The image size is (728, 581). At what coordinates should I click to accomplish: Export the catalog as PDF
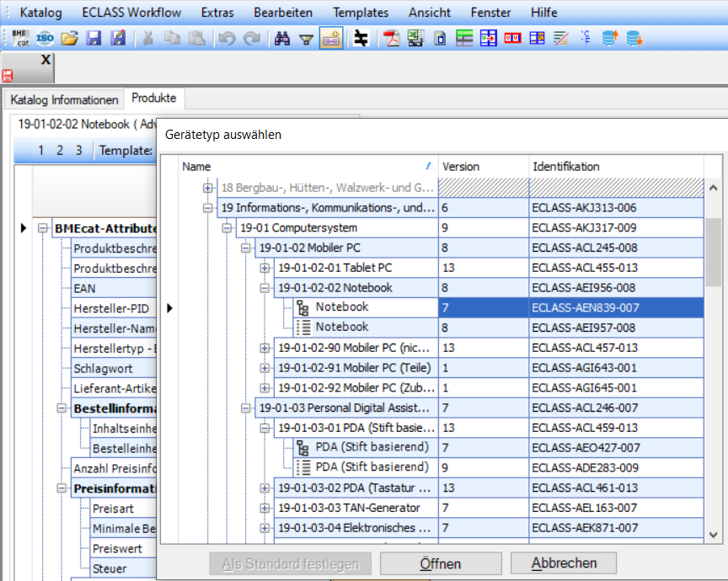392,38
